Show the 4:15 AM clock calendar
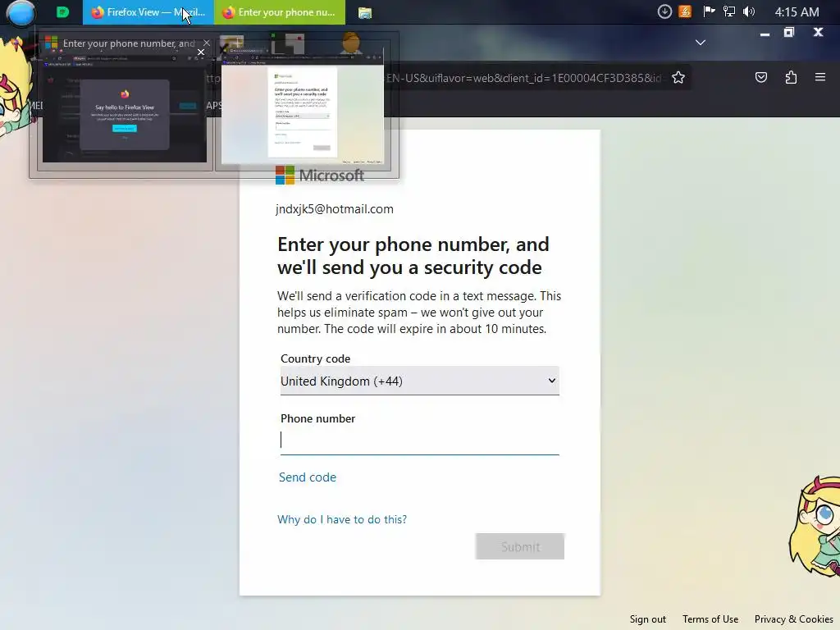 pos(797,11)
